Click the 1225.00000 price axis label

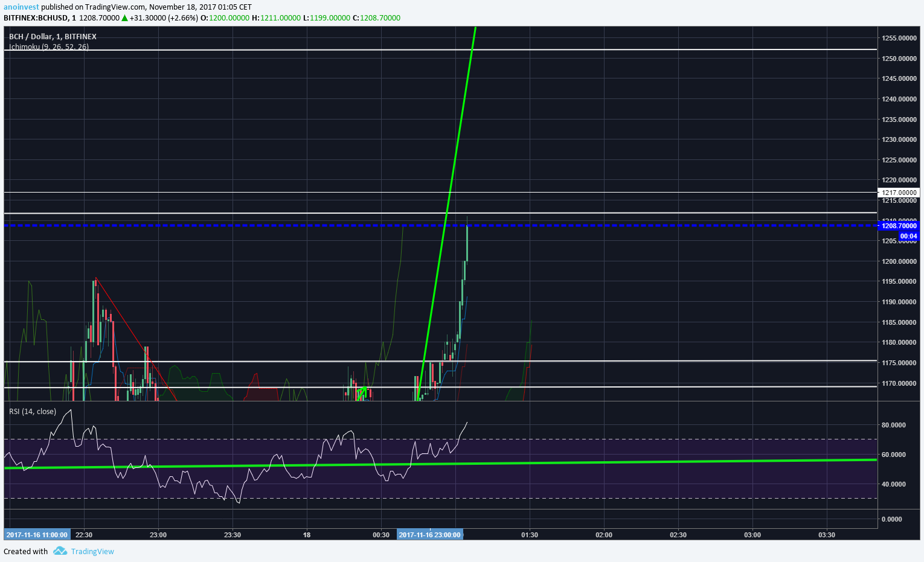[x=899, y=160]
